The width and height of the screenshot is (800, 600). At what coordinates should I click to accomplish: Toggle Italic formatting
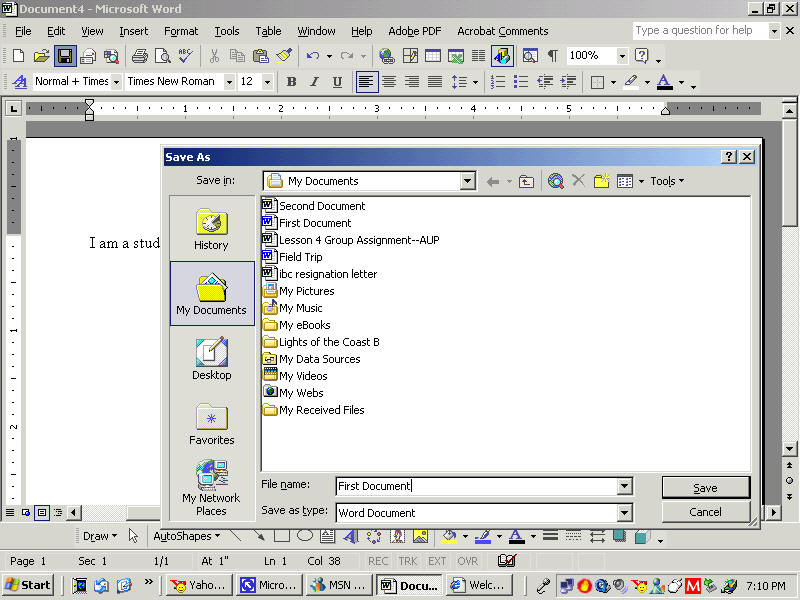click(314, 82)
